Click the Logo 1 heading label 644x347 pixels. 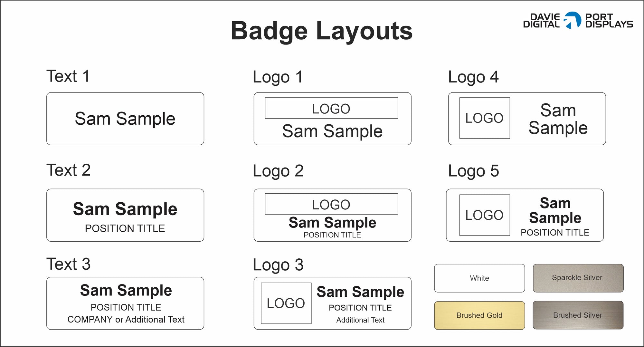[x=278, y=77]
